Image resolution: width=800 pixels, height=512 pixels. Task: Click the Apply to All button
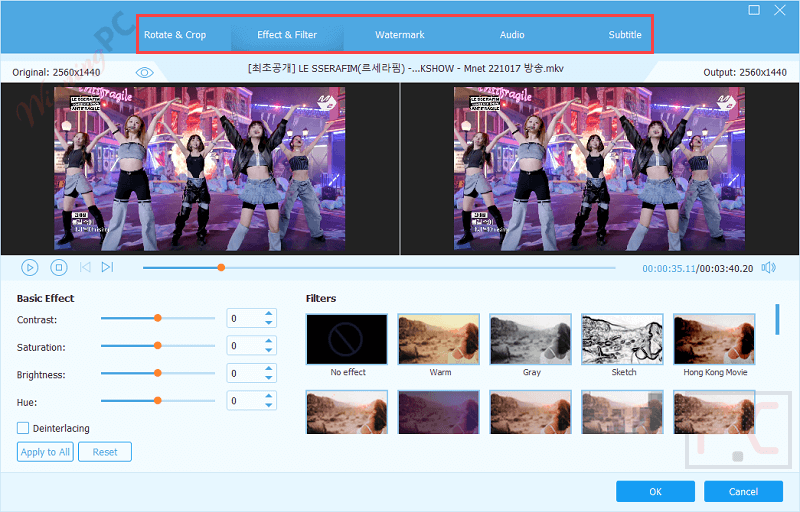tap(45, 452)
